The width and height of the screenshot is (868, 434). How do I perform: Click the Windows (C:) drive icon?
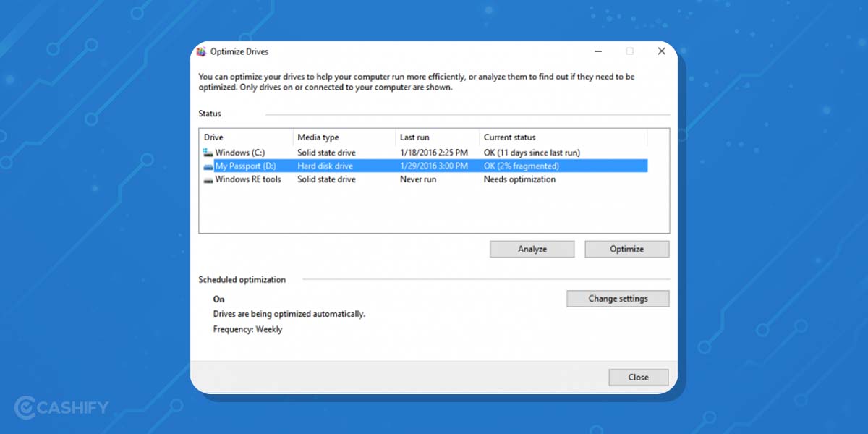pos(208,152)
